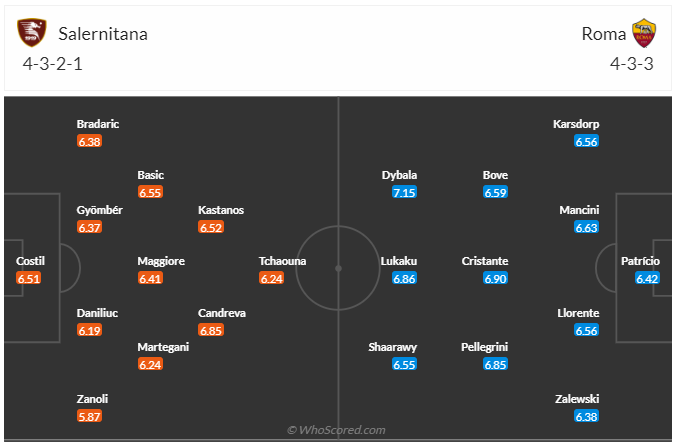Open the WhoScored.com watermark link
676x442 pixels.
[337, 430]
